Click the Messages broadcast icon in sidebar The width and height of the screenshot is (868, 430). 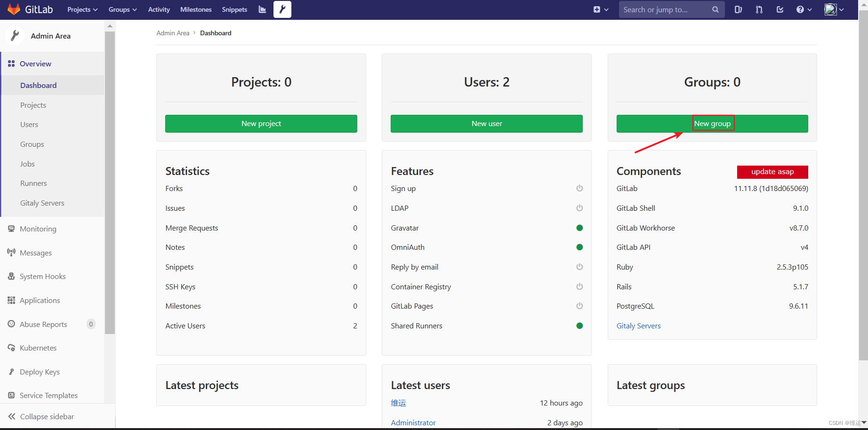click(x=11, y=253)
